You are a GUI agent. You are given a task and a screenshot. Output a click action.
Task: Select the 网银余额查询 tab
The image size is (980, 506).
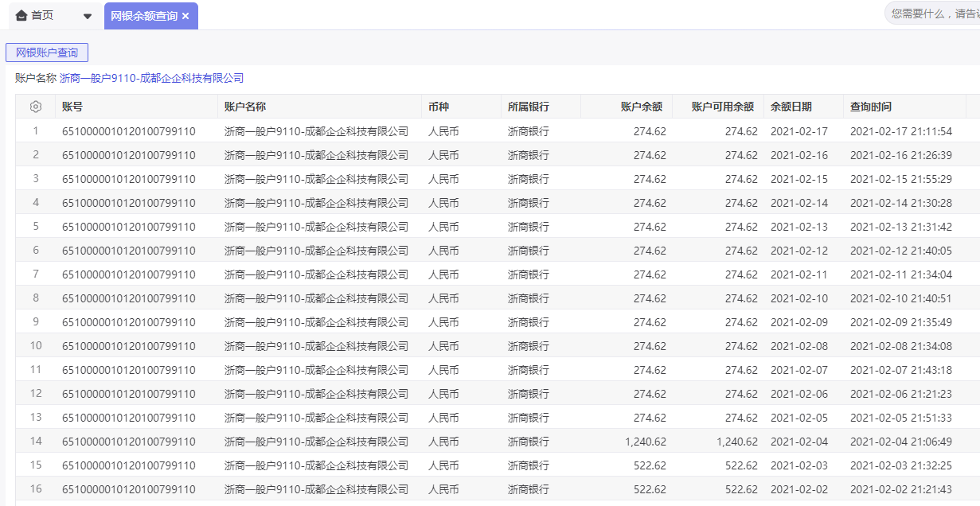tap(146, 15)
